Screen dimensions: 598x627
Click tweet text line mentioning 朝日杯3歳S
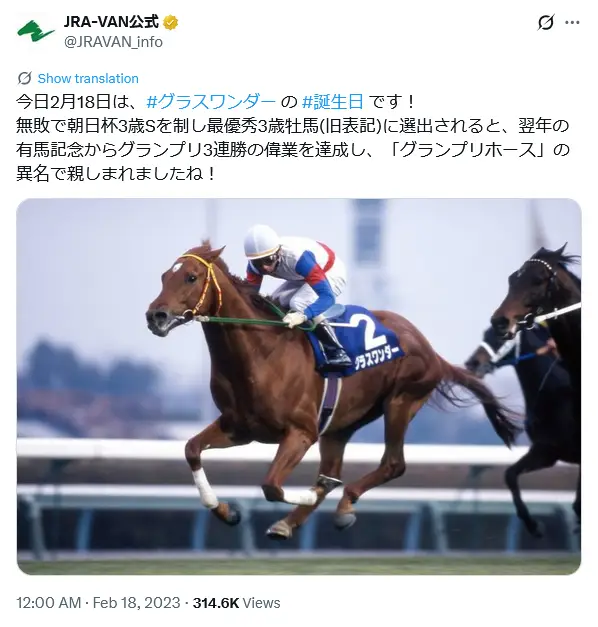(292, 126)
